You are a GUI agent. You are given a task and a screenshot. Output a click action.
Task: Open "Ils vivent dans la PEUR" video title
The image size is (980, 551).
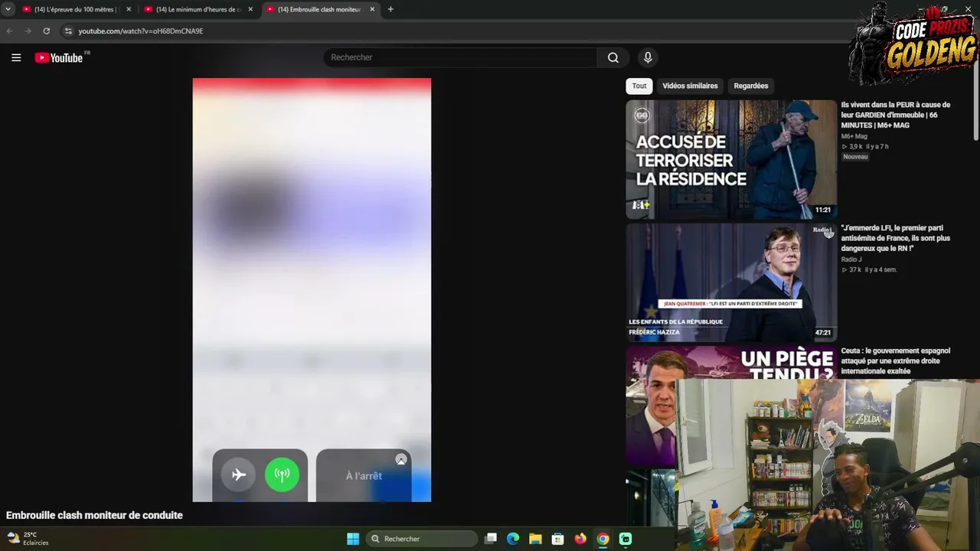896,115
